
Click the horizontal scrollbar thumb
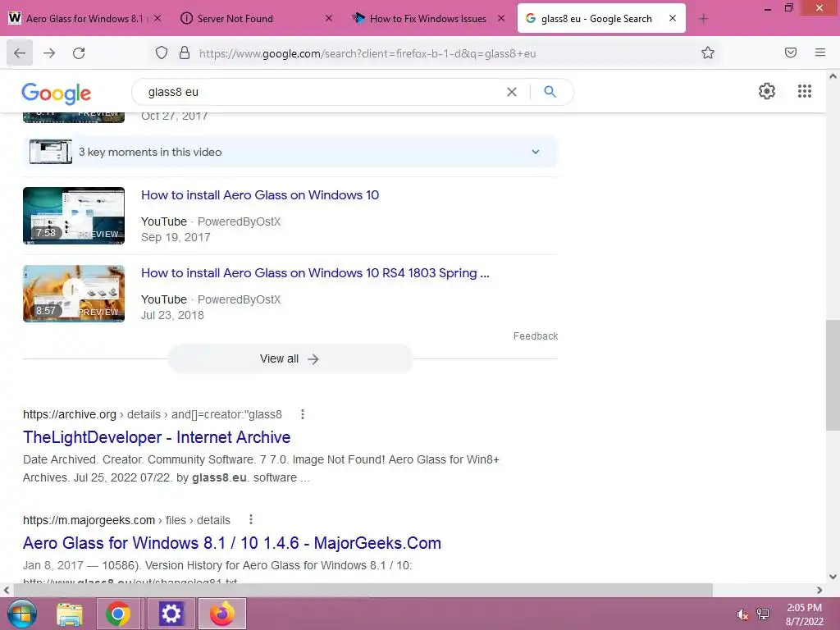[363, 590]
